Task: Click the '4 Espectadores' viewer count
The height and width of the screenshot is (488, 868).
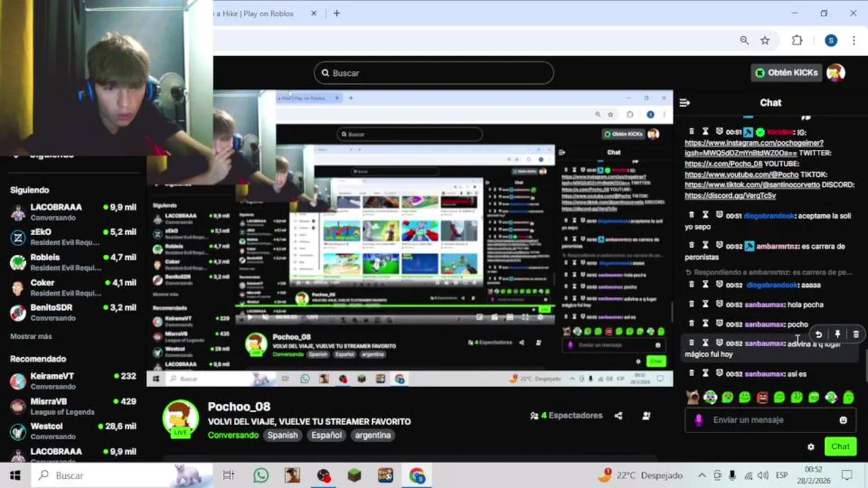Action: click(566, 415)
